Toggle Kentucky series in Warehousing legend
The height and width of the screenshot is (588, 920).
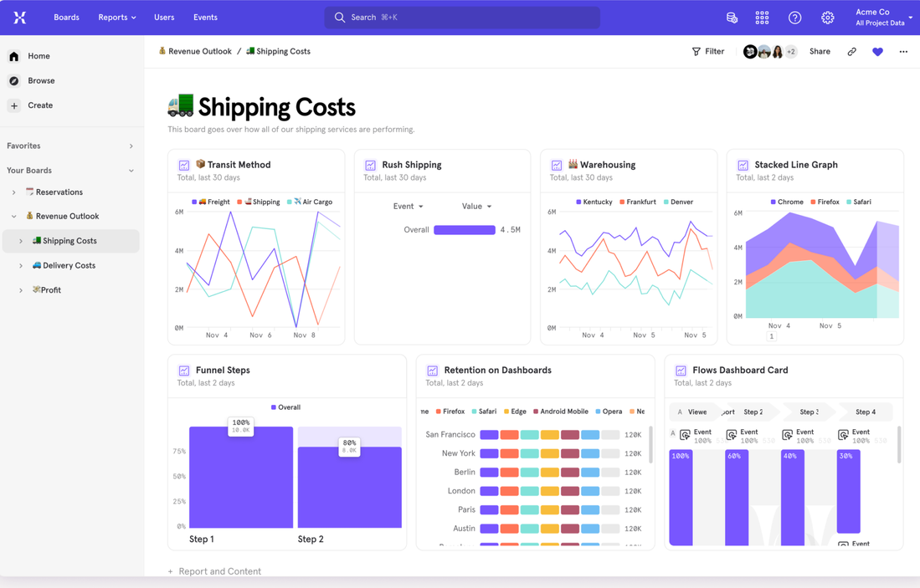point(594,202)
